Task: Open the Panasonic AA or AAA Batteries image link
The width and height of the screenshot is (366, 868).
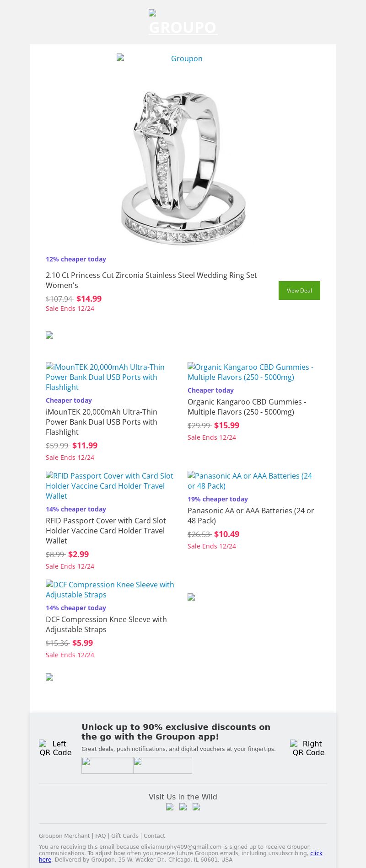Action: pos(250,481)
